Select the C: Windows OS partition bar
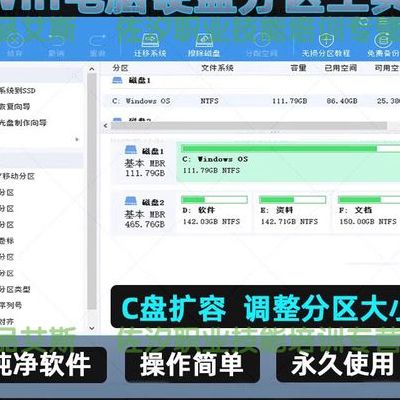400x400 pixels. point(288,163)
